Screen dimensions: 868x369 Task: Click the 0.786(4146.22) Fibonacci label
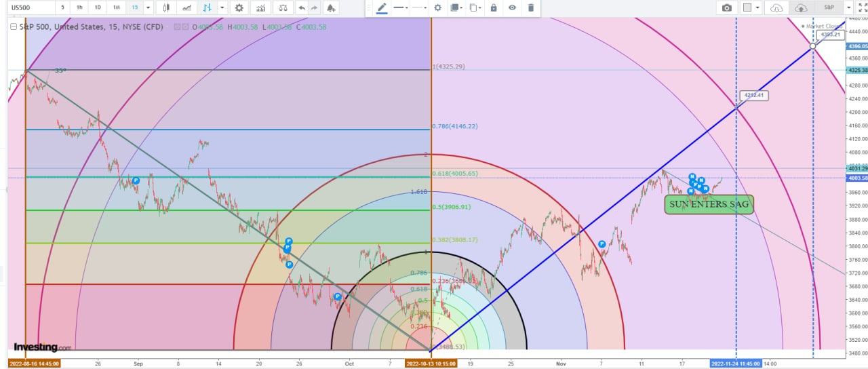tap(455, 126)
